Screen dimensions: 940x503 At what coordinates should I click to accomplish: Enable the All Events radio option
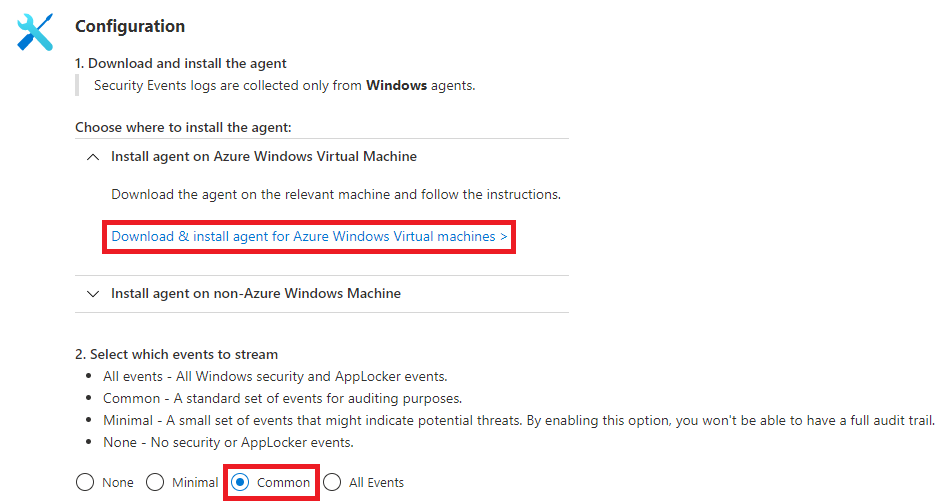[x=332, y=483]
